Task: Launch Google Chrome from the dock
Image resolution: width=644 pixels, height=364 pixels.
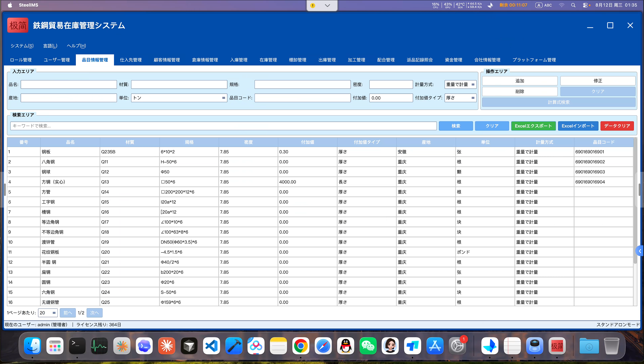Action: (301, 346)
